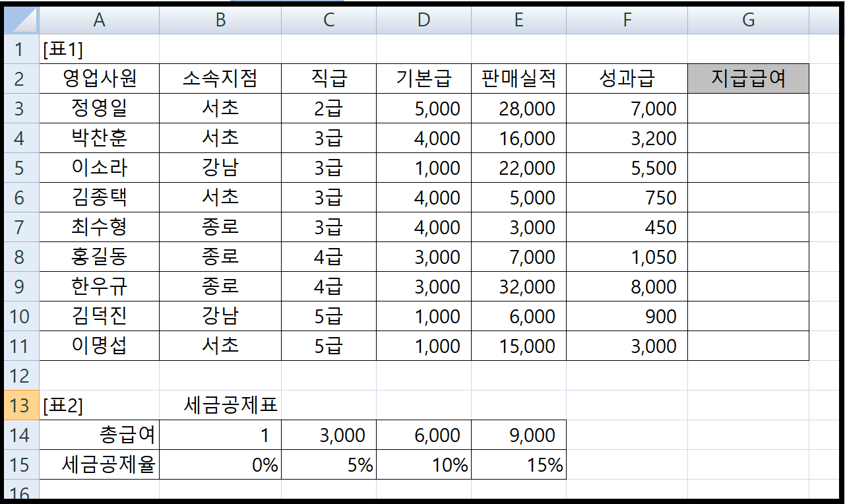Image resolution: width=845 pixels, height=504 pixels.
Task: Click the 판매실적 header cell
Action: (518, 79)
